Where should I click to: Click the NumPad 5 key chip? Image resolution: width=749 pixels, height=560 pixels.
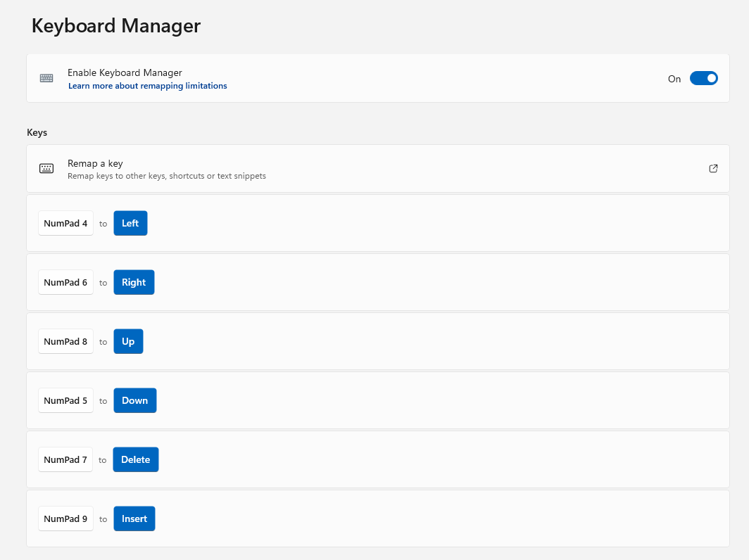coord(66,400)
